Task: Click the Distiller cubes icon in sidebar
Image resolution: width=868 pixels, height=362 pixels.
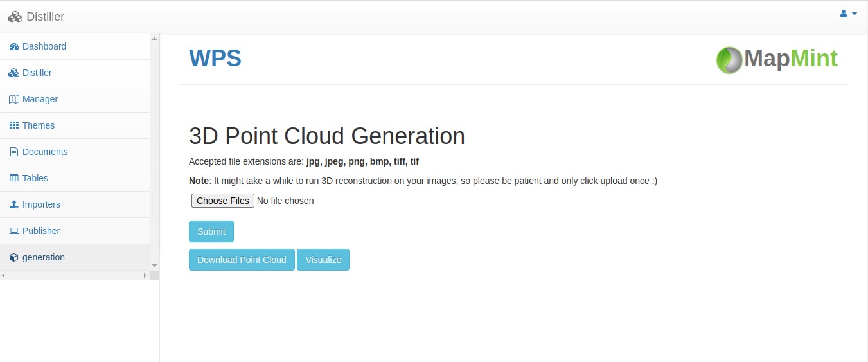Action: pyautogui.click(x=14, y=73)
